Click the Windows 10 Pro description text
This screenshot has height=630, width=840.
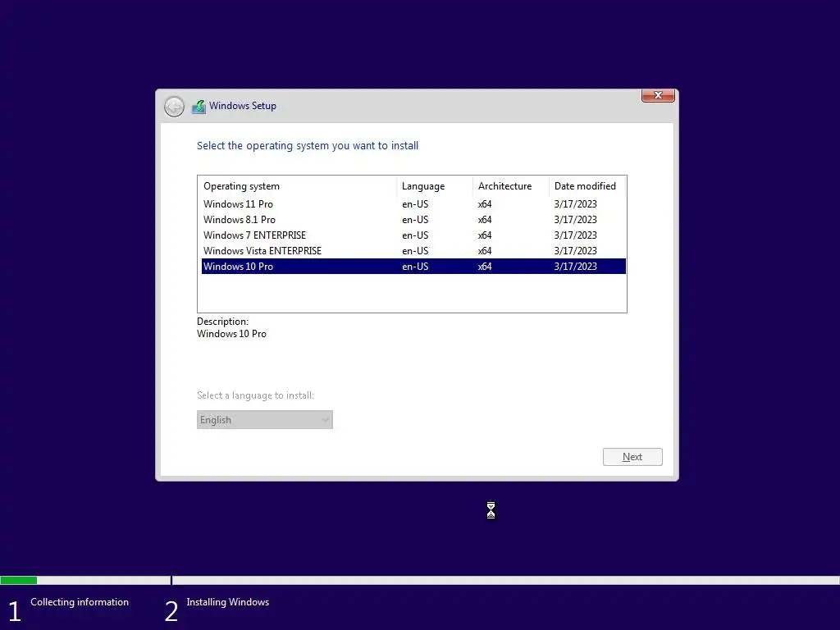pyautogui.click(x=231, y=334)
